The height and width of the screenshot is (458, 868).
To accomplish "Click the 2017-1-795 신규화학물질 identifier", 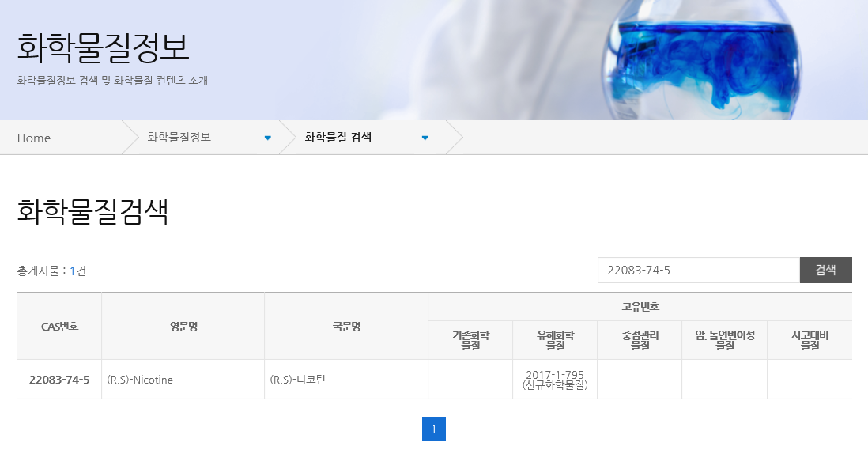I will tap(555, 380).
